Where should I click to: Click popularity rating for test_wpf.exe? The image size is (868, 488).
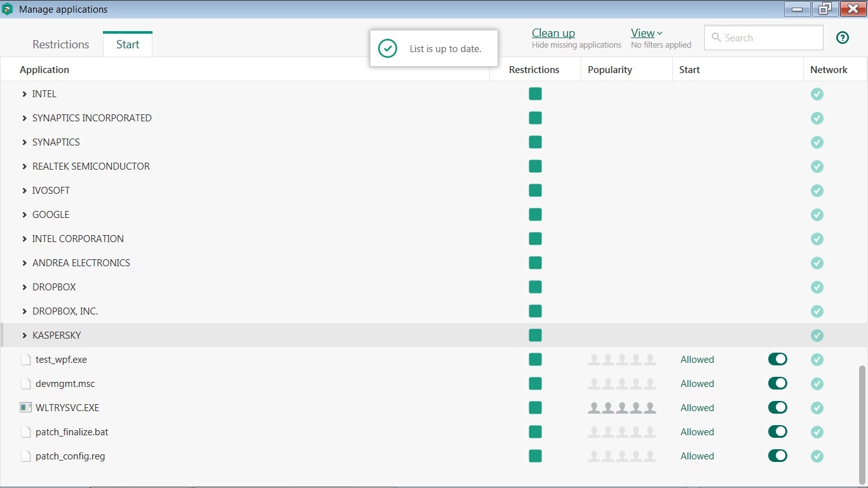click(x=622, y=360)
